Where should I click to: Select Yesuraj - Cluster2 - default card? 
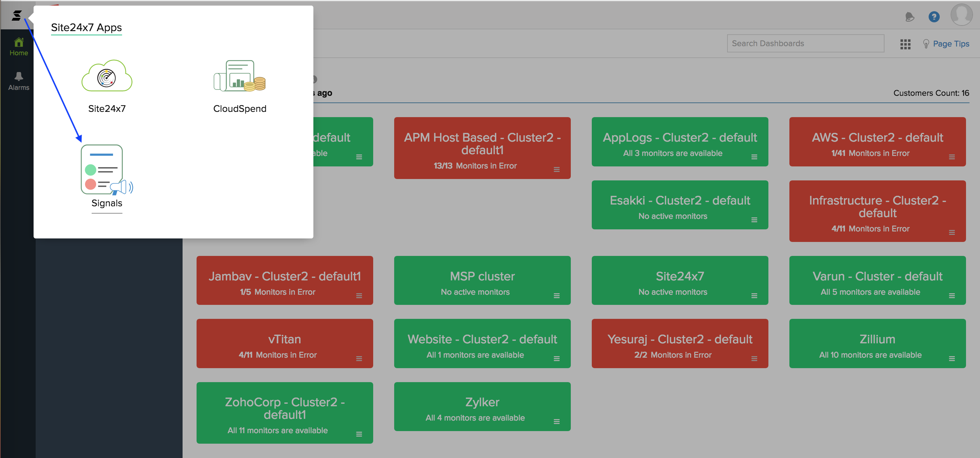(680, 343)
